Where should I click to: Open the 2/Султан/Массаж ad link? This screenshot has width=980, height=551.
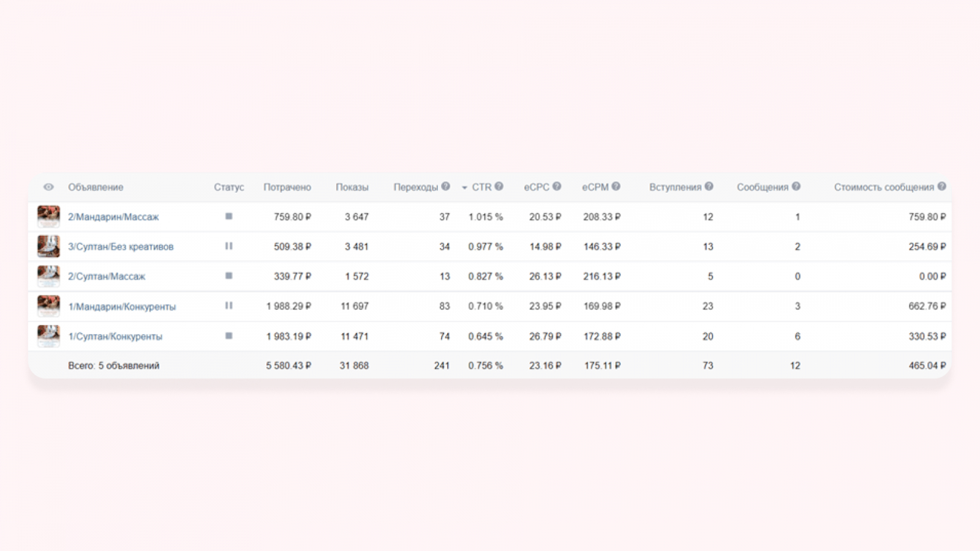[x=107, y=277]
